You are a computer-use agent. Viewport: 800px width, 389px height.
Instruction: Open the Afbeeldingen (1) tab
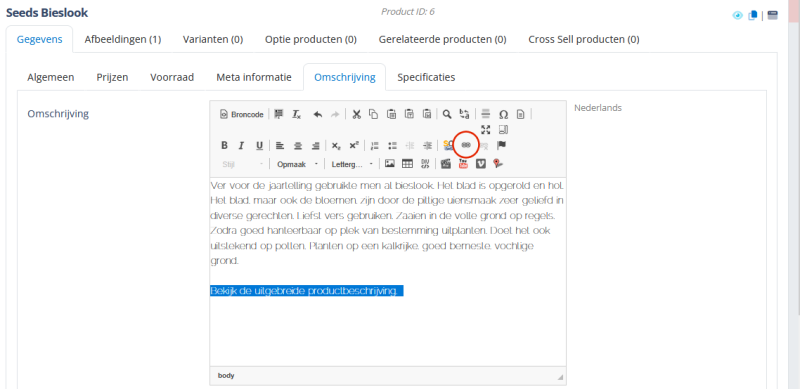(x=123, y=39)
